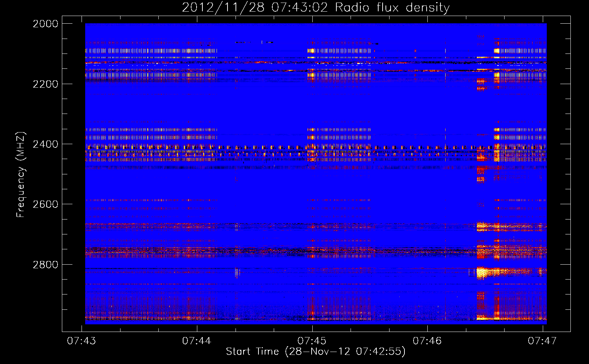
Task: Select the 2400 frequency tick label
Action: tap(46, 144)
